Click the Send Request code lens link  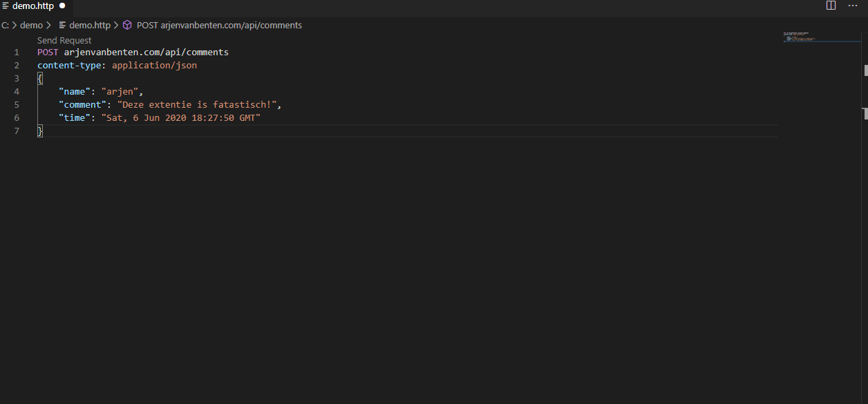64,41
